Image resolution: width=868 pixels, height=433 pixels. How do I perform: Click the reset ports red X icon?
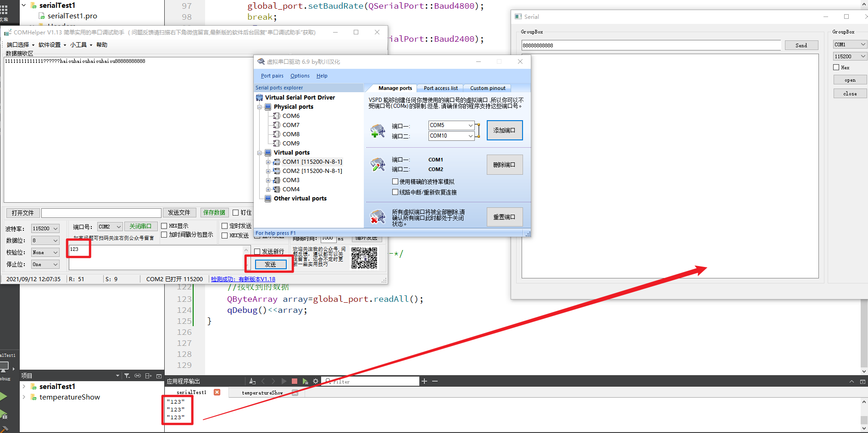(378, 217)
